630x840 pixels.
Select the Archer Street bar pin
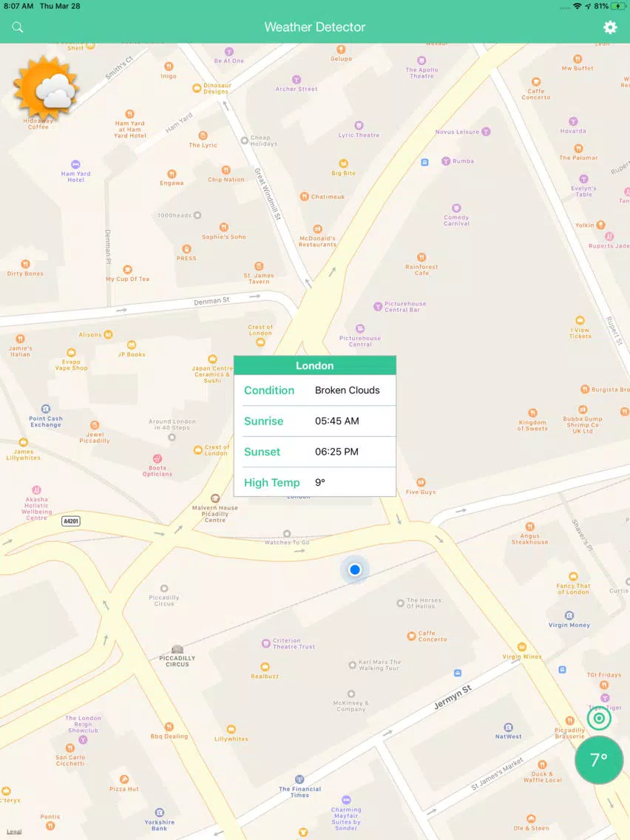click(x=297, y=79)
